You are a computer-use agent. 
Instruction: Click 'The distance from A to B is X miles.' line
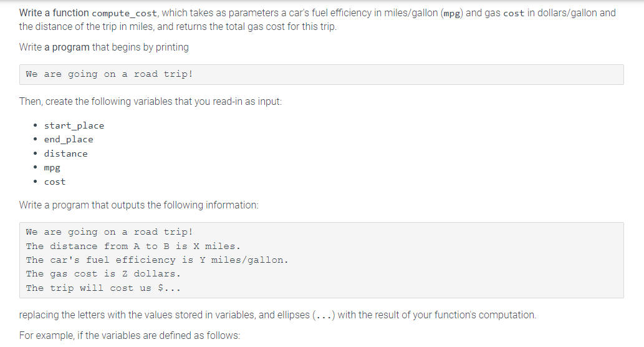[133, 247]
